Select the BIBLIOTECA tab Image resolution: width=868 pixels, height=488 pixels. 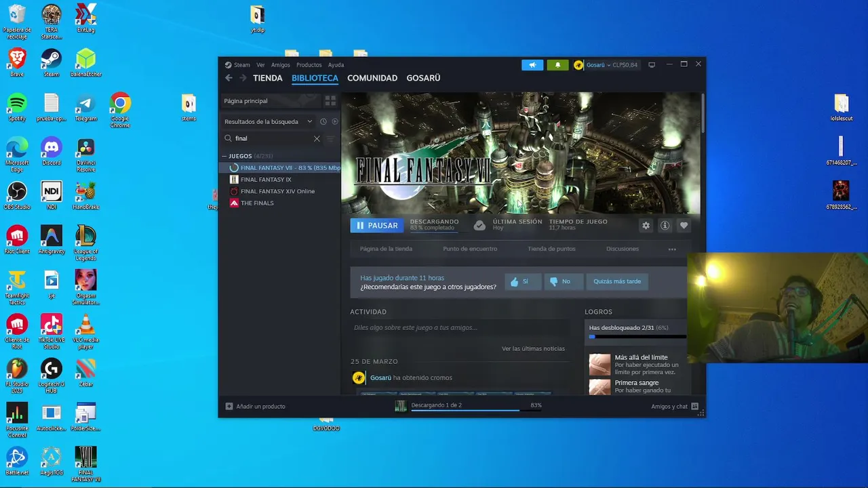pos(315,78)
